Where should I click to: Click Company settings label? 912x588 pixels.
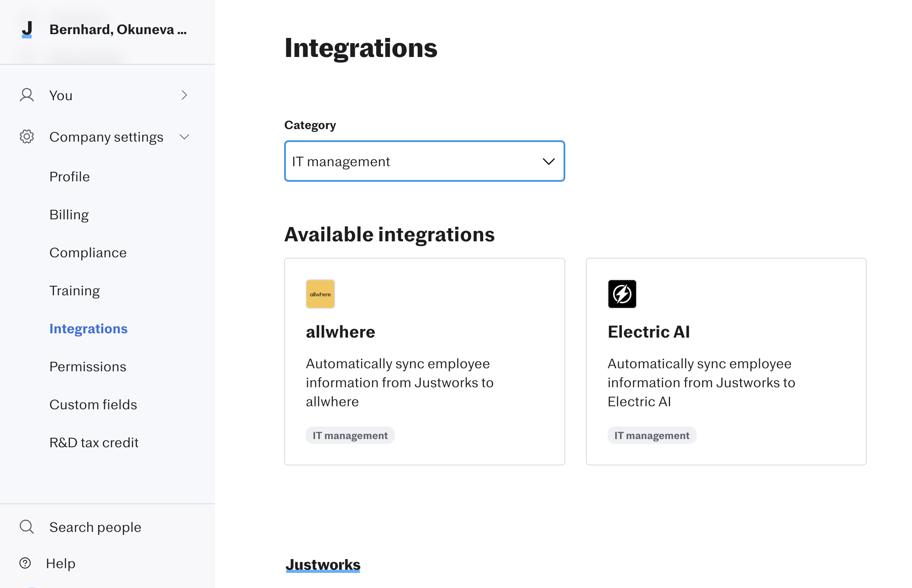106,137
